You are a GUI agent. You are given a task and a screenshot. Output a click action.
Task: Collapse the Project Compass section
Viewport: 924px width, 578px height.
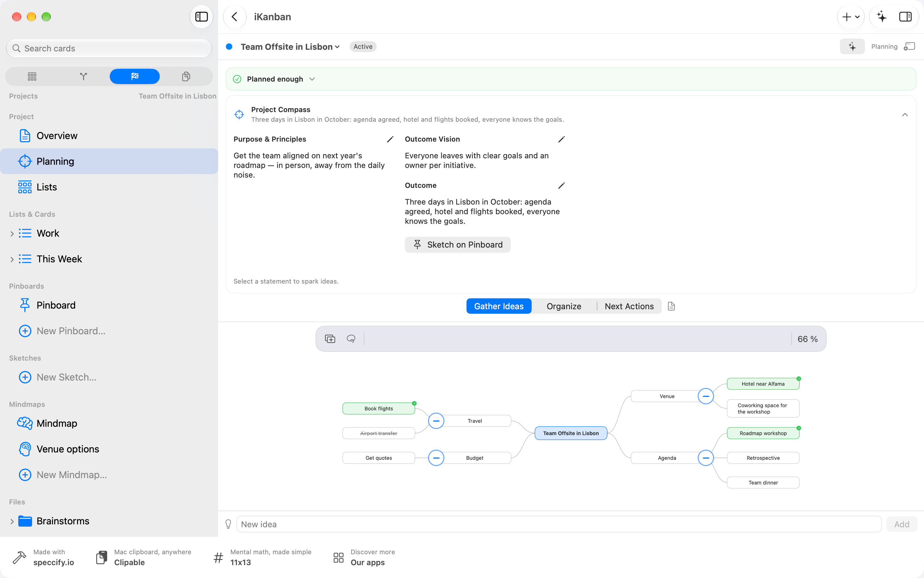tap(904, 115)
